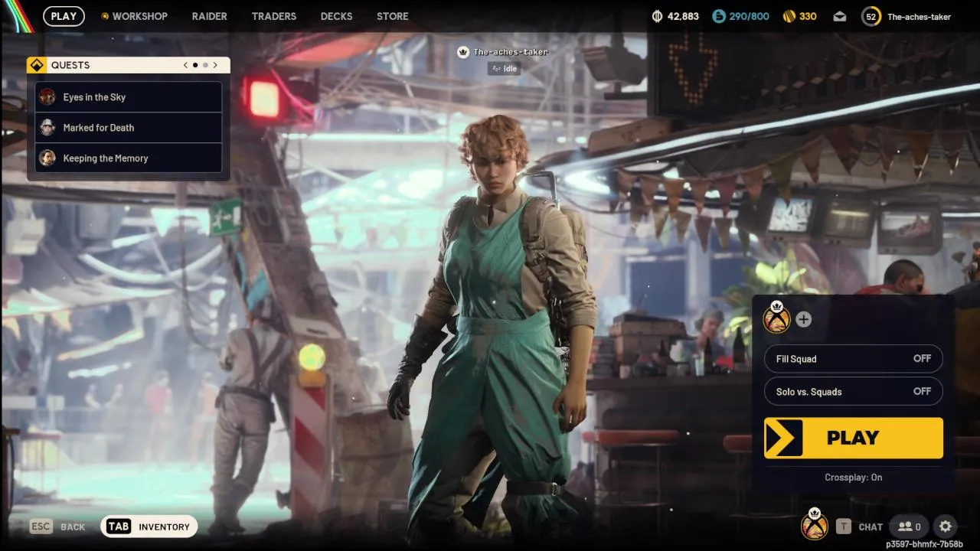The width and height of the screenshot is (980, 551).
Task: Click the crown icon above the character
Action: pyautogui.click(x=462, y=52)
